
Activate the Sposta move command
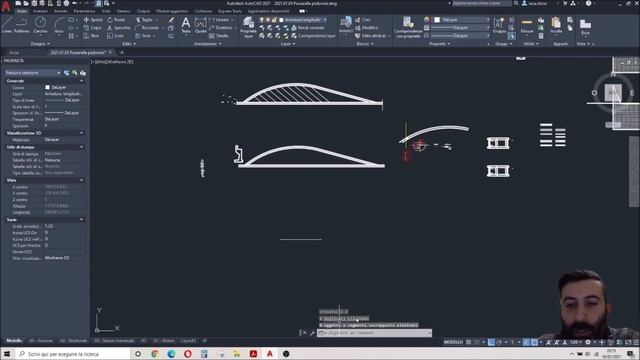click(x=93, y=20)
